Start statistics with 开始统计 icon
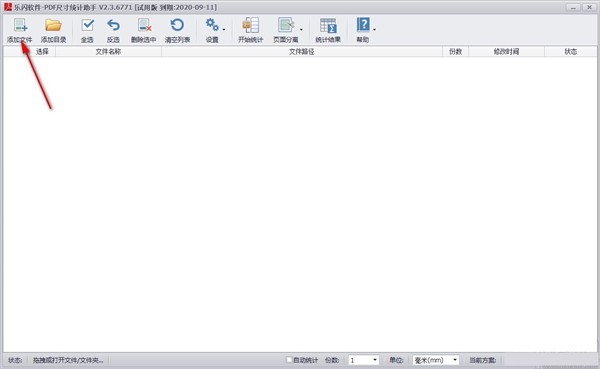Image resolution: width=600 pixels, height=369 pixels. tap(251, 25)
